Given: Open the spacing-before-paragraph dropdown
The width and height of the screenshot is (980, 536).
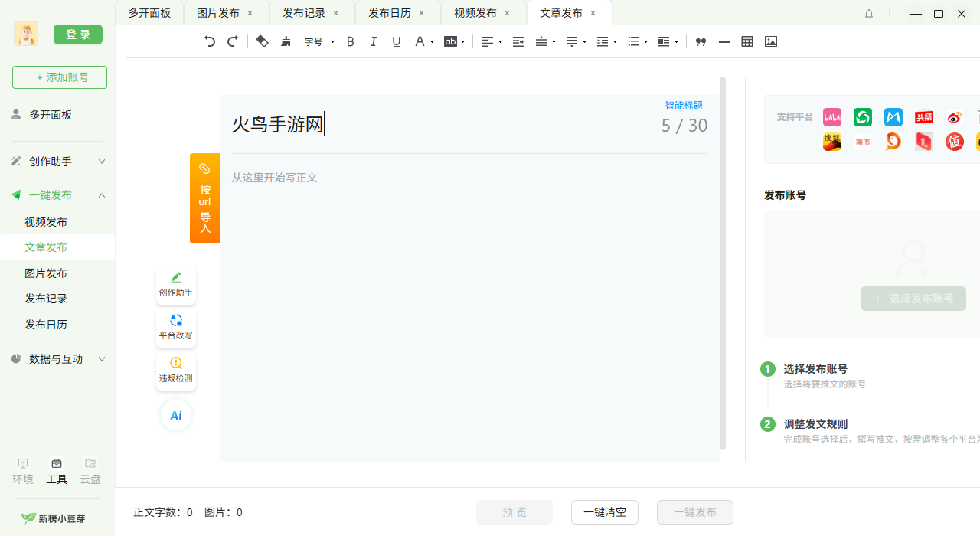Looking at the screenshot, I should coord(545,42).
